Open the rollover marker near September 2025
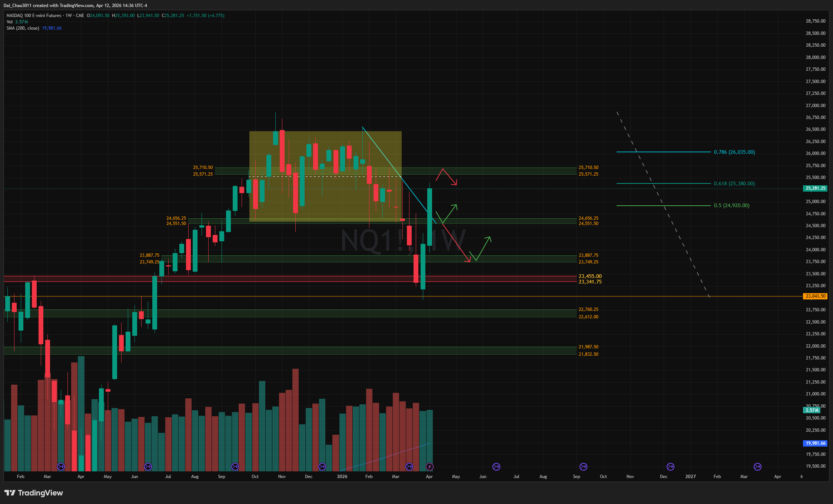 [235, 467]
